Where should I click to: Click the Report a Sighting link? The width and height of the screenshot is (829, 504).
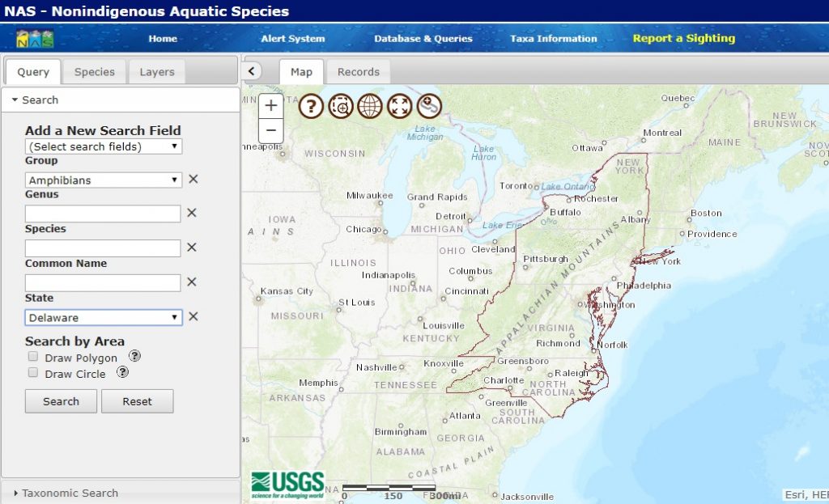(x=682, y=37)
